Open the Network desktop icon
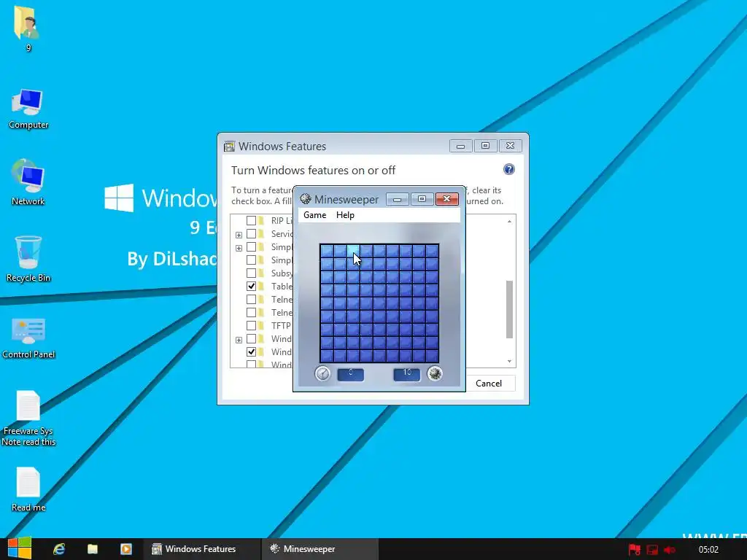 point(28,183)
